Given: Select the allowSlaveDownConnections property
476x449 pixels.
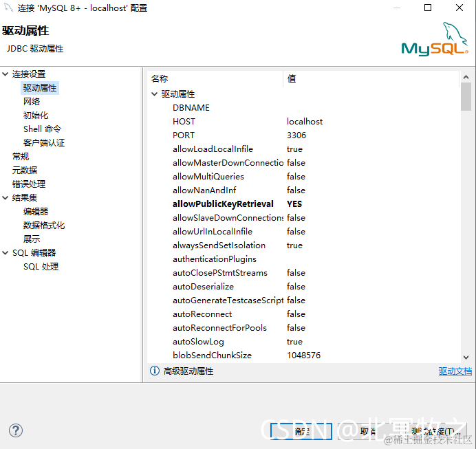Looking at the screenshot, I should (228, 217).
